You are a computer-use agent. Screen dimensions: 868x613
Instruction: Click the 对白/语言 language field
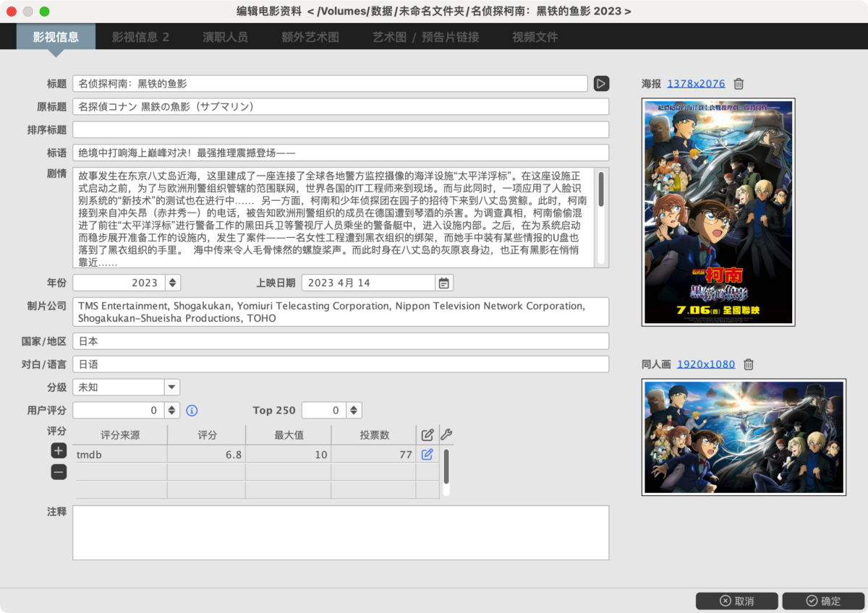click(341, 364)
